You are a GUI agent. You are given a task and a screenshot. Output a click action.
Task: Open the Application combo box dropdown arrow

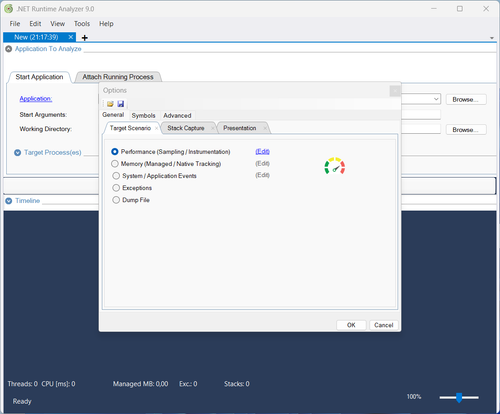click(436, 99)
